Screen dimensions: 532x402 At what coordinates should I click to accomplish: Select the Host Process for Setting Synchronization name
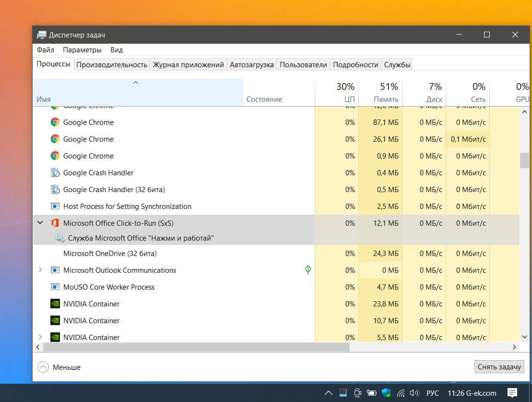127,206
